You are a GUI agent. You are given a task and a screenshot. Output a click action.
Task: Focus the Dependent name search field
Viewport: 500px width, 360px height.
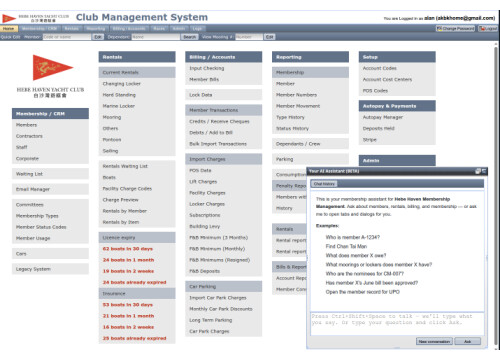(x=156, y=37)
